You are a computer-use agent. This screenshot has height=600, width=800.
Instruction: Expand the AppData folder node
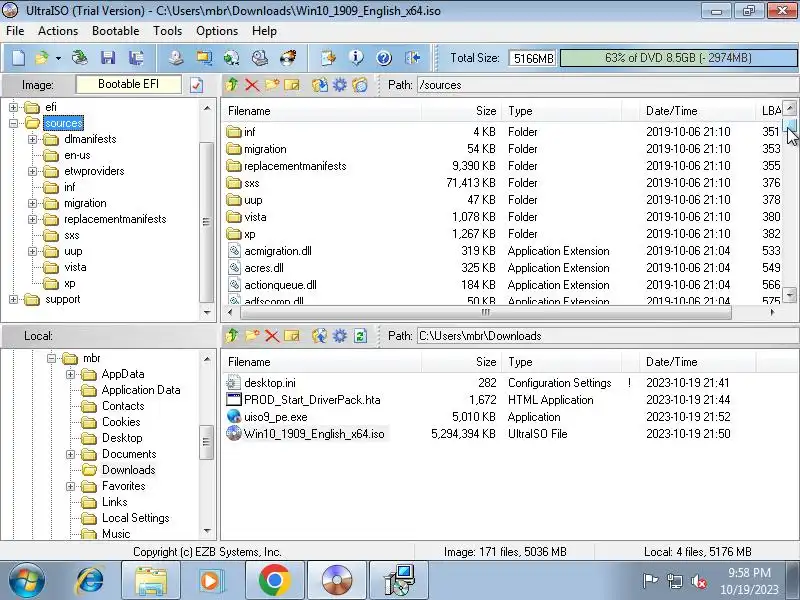pyautogui.click(x=70, y=374)
